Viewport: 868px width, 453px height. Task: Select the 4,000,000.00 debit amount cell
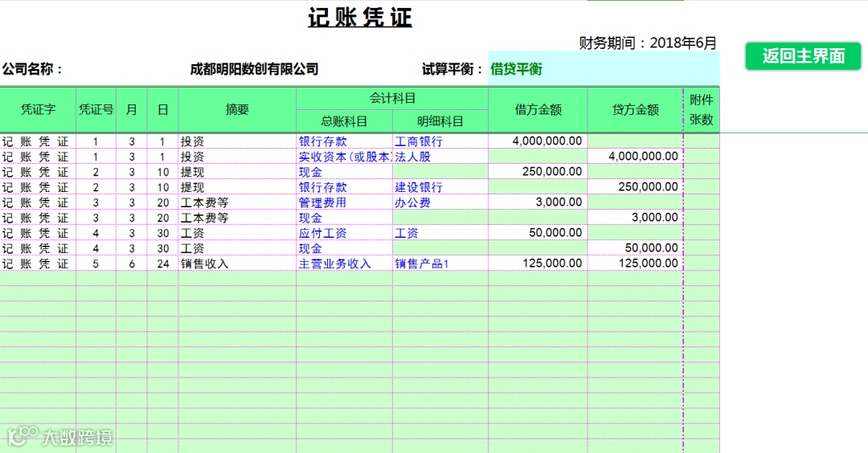pos(538,141)
